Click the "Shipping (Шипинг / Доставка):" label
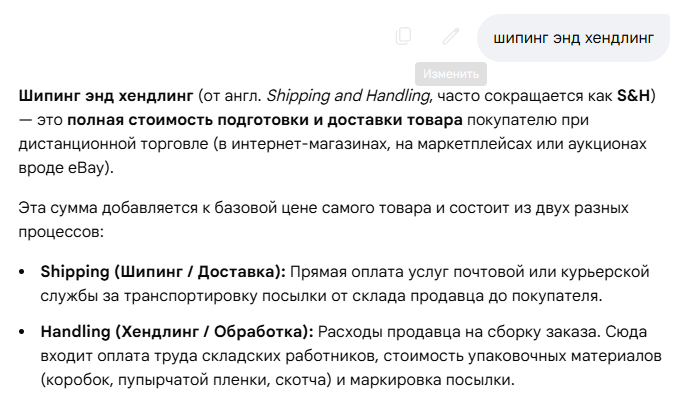The height and width of the screenshot is (419, 692). [163, 272]
